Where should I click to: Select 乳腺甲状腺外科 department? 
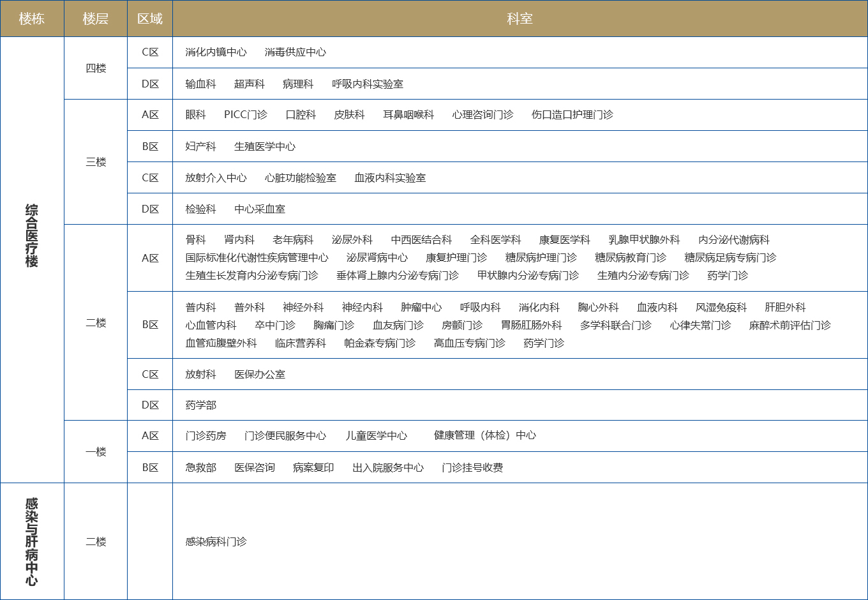(644, 240)
